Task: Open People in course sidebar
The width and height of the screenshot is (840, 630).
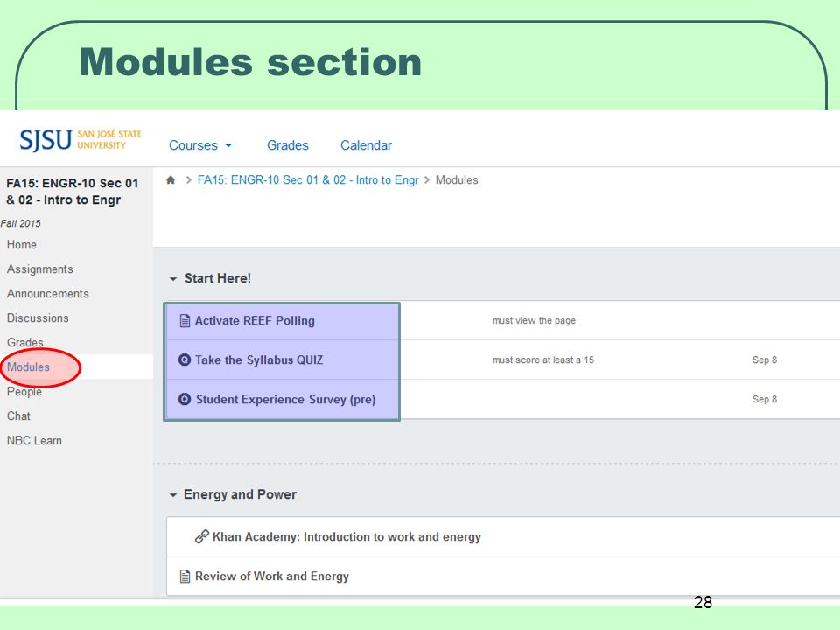Action: (24, 392)
